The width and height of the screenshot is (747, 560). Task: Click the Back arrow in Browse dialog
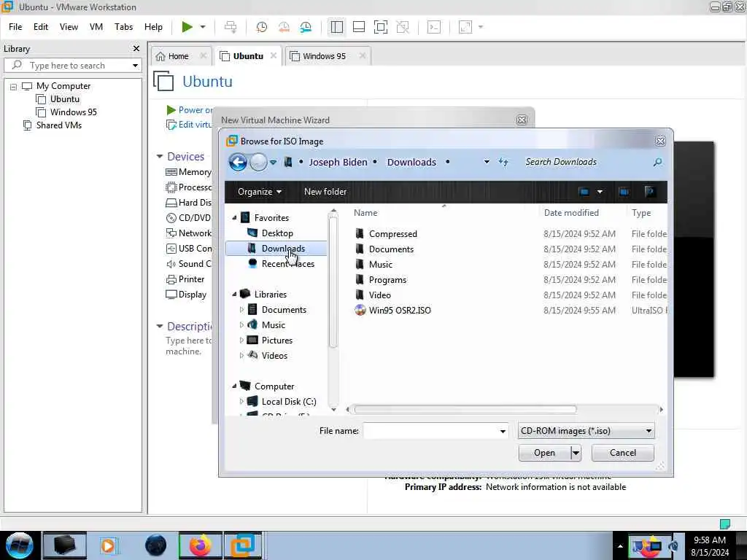point(238,163)
